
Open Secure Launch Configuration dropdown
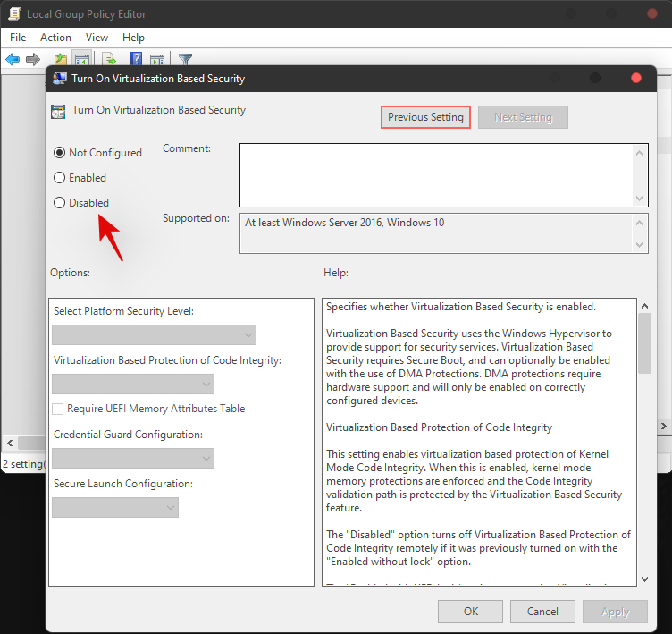pos(115,508)
